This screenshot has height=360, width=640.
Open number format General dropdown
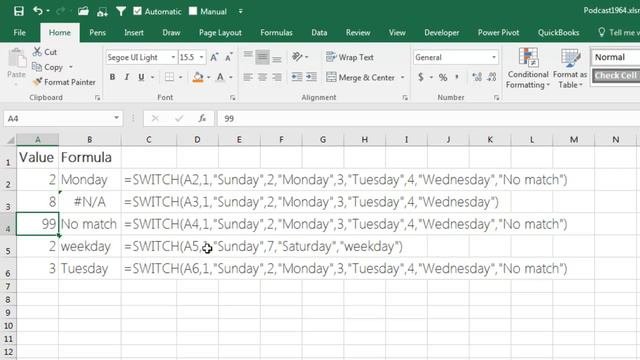[494, 57]
